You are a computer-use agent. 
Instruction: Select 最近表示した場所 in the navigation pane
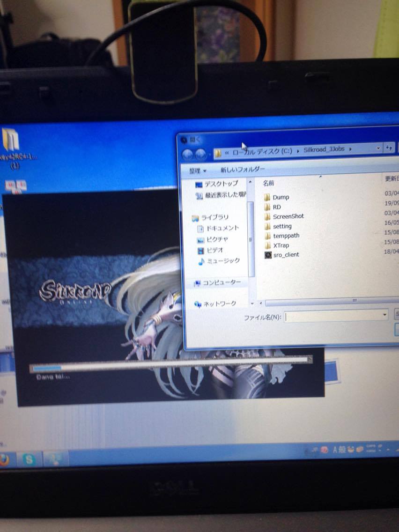click(221, 195)
